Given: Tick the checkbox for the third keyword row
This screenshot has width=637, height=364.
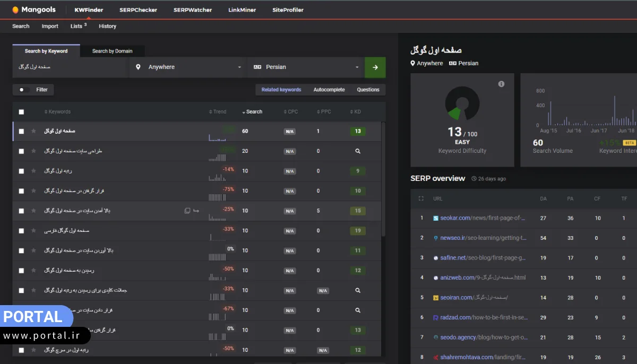Looking at the screenshot, I should pos(21,171).
